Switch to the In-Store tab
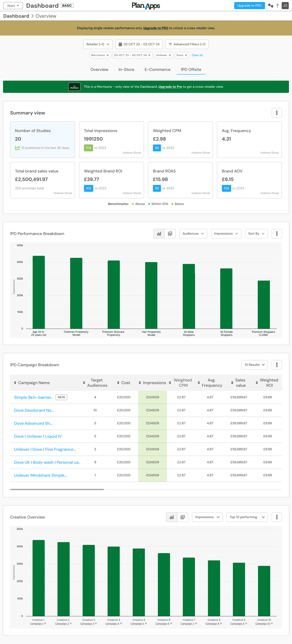 tap(126, 69)
